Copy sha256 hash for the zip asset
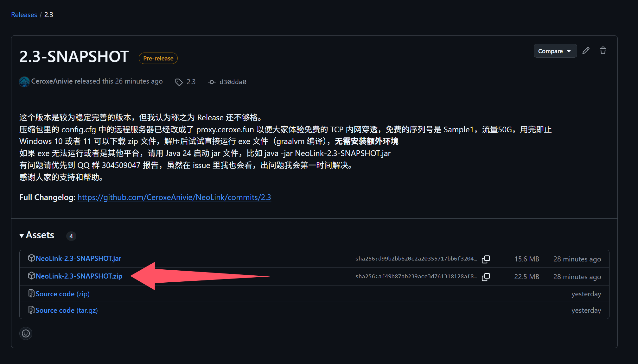 point(486,277)
